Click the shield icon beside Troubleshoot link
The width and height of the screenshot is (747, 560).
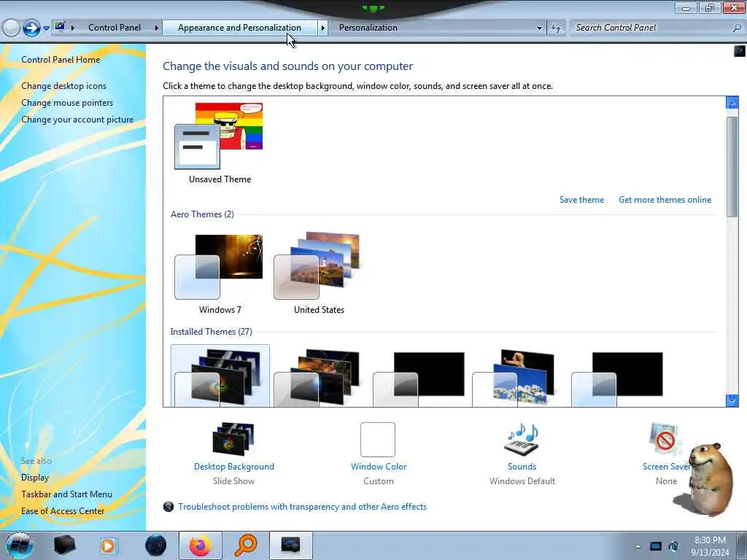point(169,507)
